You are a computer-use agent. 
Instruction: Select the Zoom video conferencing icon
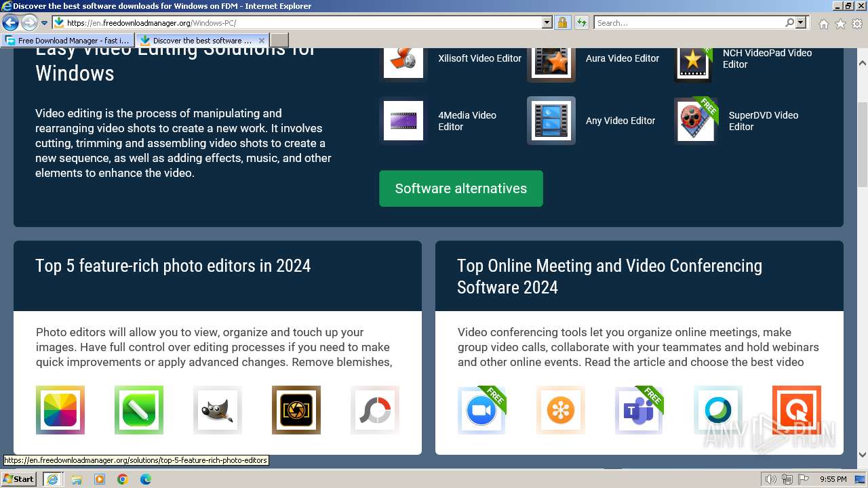pos(482,410)
